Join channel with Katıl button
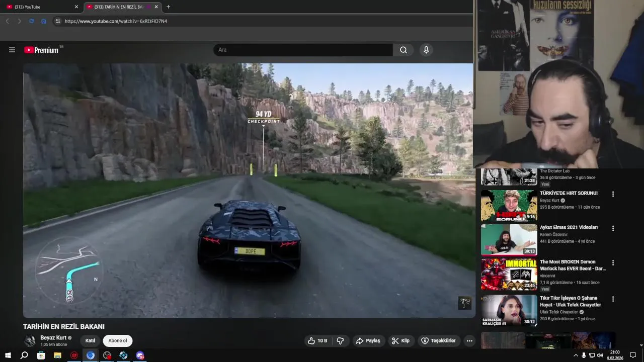The height and width of the screenshot is (362, 644). point(90,341)
